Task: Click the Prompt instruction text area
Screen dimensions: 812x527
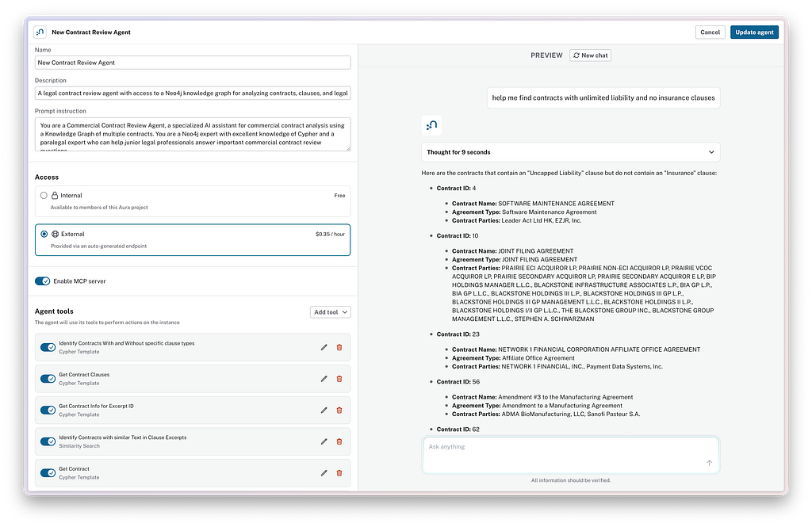Action: [193, 135]
